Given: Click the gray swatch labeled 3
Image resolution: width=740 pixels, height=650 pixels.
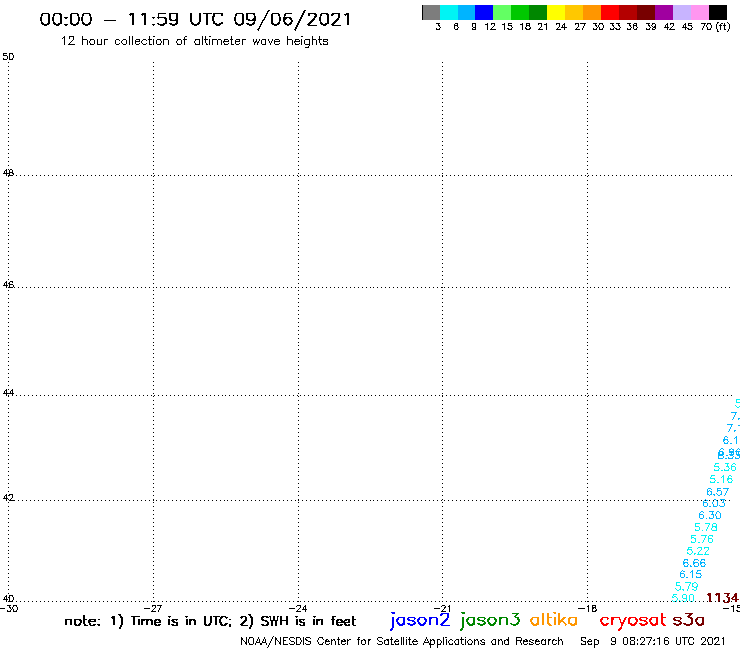Looking at the screenshot, I should 431,12.
